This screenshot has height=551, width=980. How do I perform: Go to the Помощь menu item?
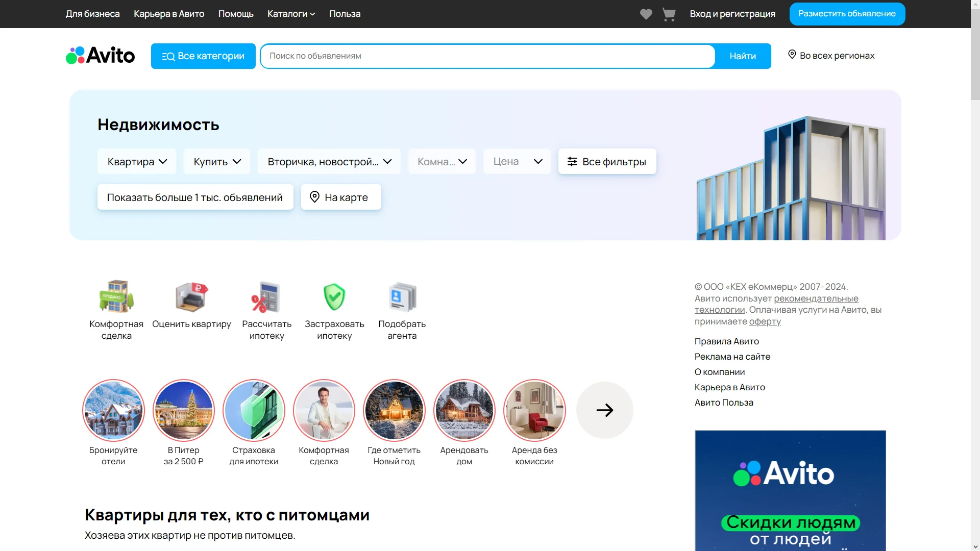tap(236, 14)
